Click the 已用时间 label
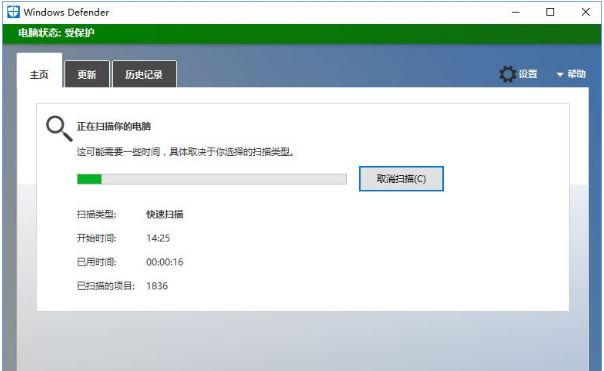This screenshot has height=371, width=604. point(96,262)
